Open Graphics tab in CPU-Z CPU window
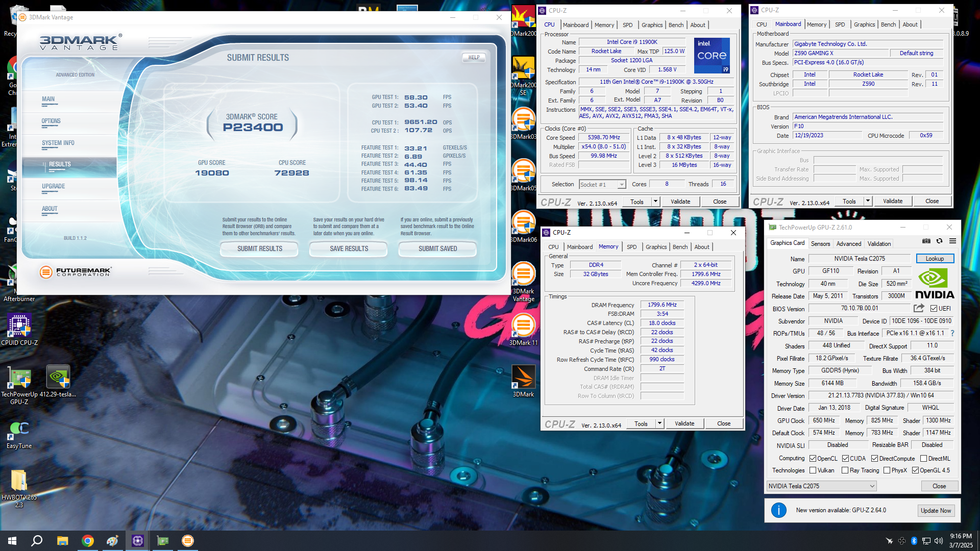This screenshot has width=980, height=551. pos(652,25)
